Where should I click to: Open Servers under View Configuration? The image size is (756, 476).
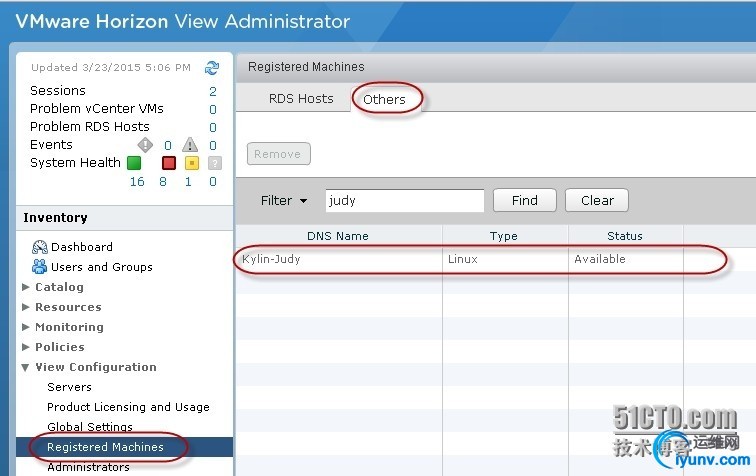click(69, 387)
